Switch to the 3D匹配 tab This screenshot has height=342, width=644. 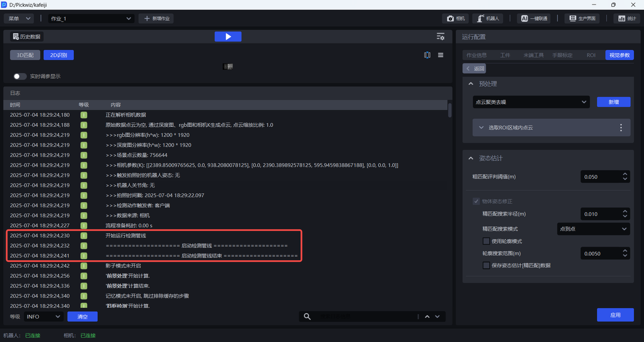click(25, 55)
